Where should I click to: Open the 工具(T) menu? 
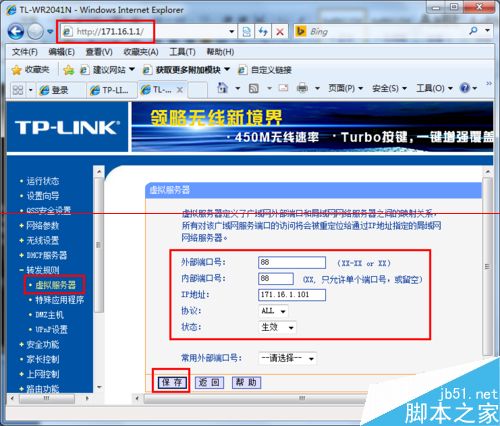click(182, 52)
